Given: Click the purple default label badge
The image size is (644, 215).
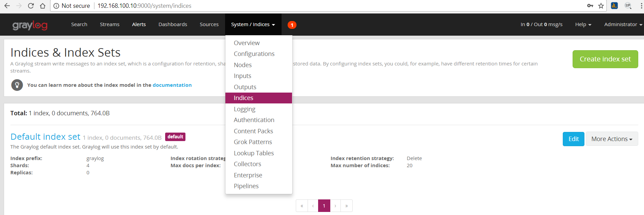Looking at the screenshot, I should (x=175, y=137).
